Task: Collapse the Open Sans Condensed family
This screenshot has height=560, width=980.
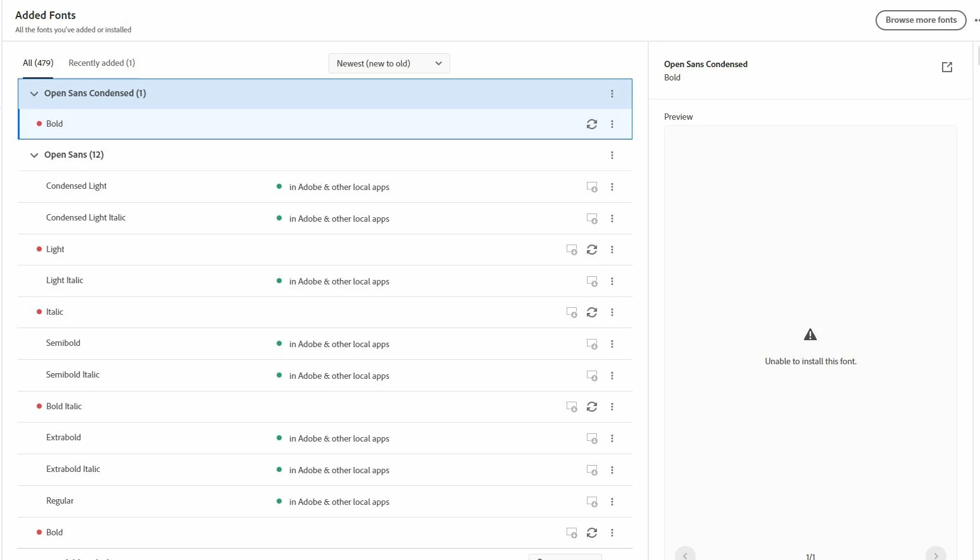Action: [x=34, y=94]
